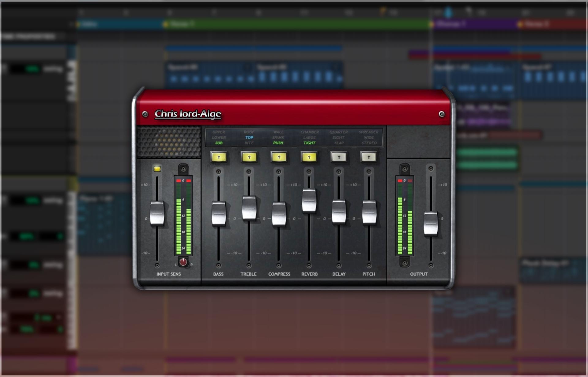Select EIGHT delay mode label
Screen dimensions: 588x377
click(x=339, y=138)
